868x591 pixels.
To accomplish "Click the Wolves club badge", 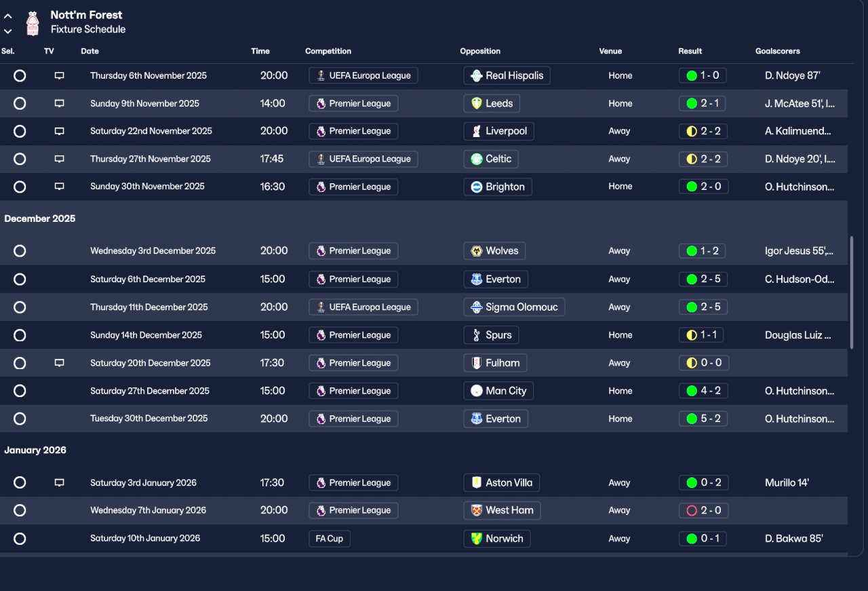I will [x=477, y=251].
